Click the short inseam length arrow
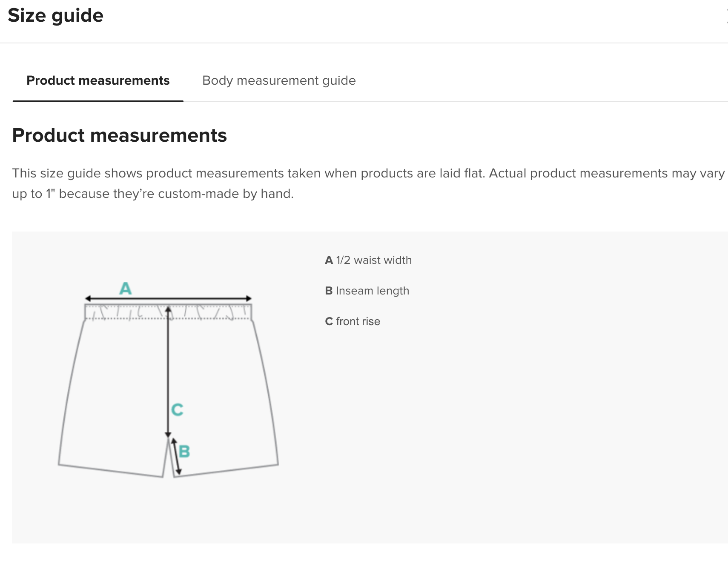The width and height of the screenshot is (728, 566). pyautogui.click(x=176, y=457)
